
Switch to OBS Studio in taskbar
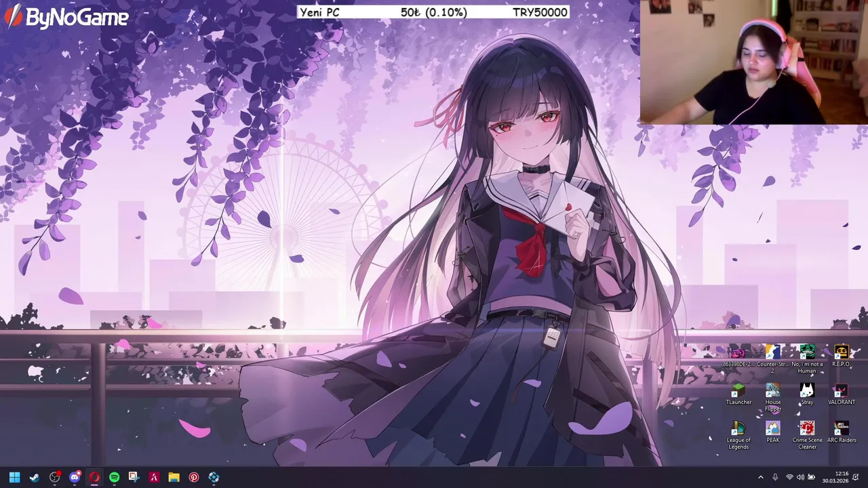click(x=54, y=477)
